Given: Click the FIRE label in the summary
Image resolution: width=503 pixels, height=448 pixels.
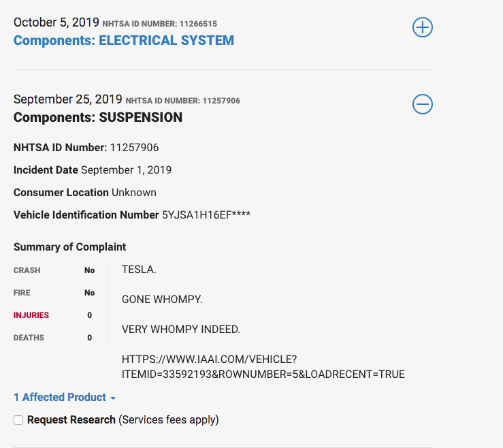Looking at the screenshot, I should coord(22,293).
